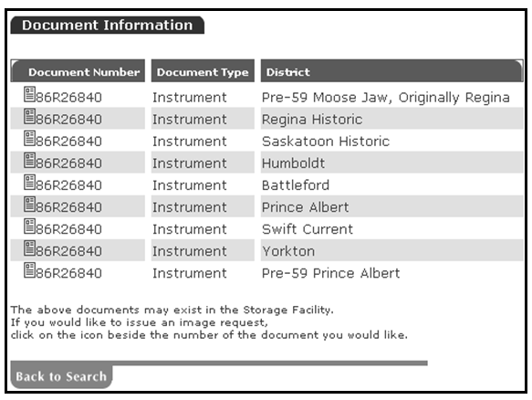Click document number 86R26840 in Yorkton row
This screenshot has height=400, width=532.
[x=68, y=251]
